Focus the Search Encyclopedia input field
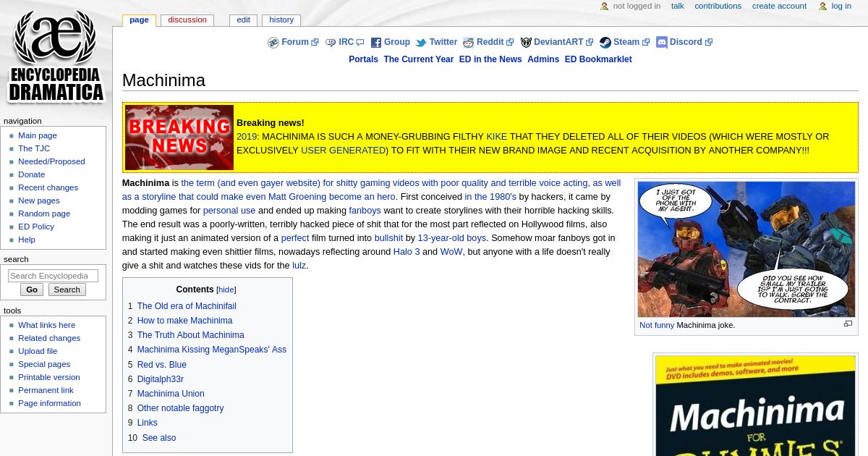This screenshot has width=868, height=456. tap(53, 276)
